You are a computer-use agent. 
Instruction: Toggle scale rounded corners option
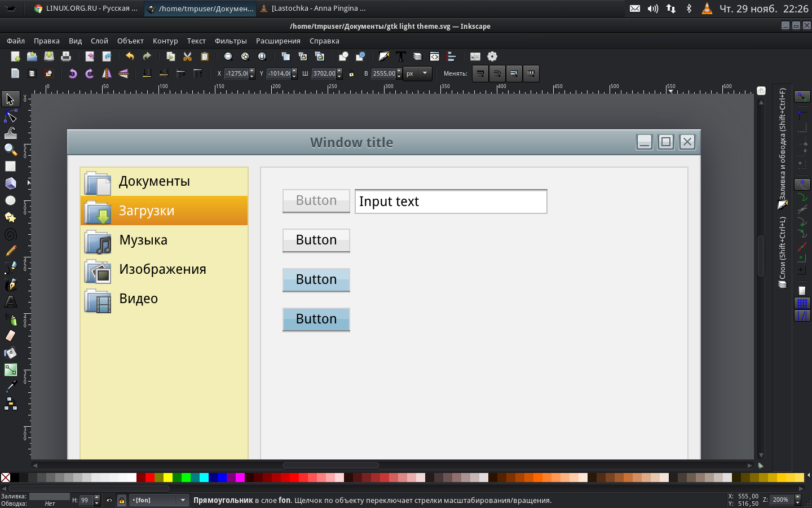point(497,73)
